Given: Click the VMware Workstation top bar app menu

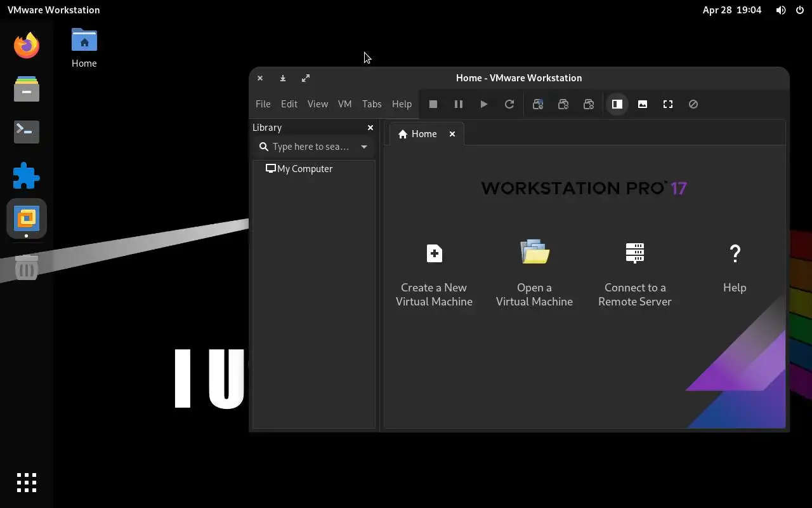Looking at the screenshot, I should pos(53,10).
